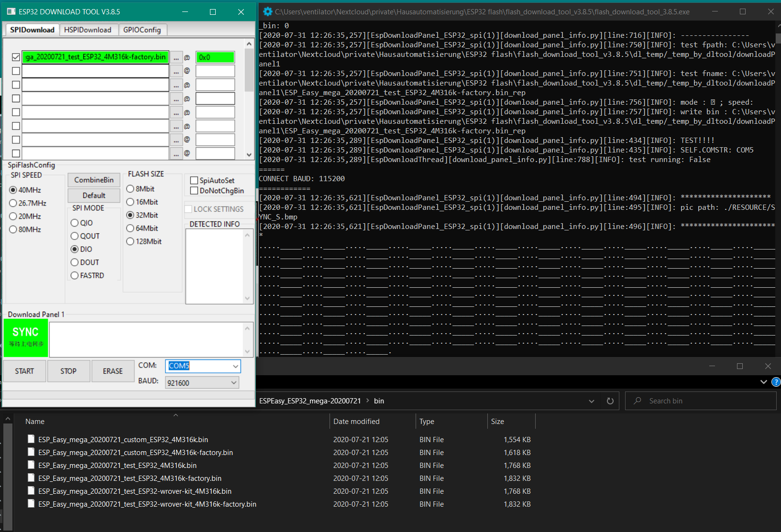The width and height of the screenshot is (781, 532).
Task: Select 32Mbit flash size
Action: click(130, 215)
